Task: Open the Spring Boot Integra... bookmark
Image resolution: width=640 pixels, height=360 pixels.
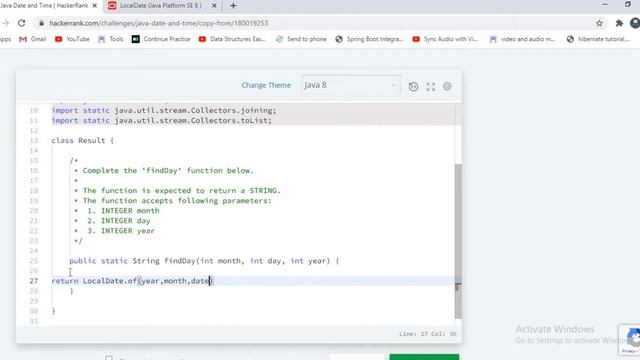Action: tap(369, 39)
